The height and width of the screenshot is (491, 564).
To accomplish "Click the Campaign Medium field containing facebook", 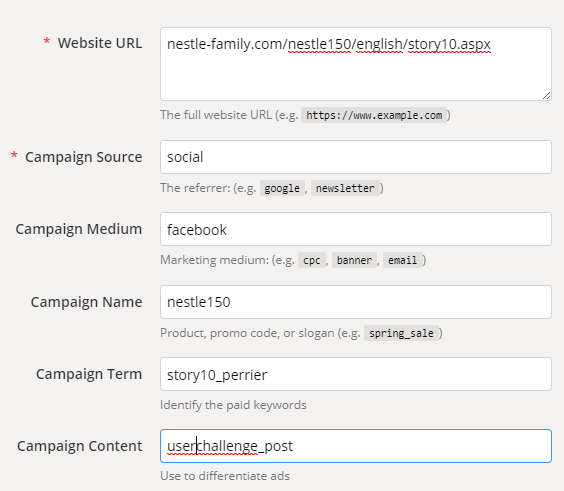I will click(x=356, y=229).
